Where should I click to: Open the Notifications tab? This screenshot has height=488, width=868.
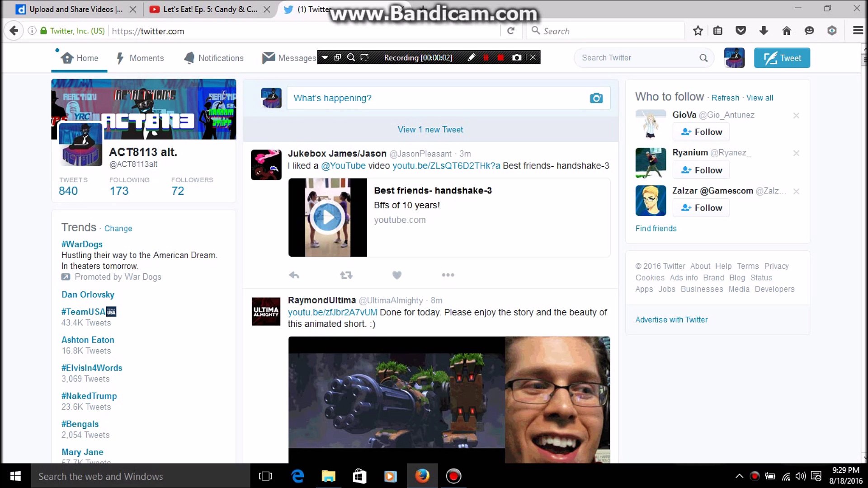(214, 58)
